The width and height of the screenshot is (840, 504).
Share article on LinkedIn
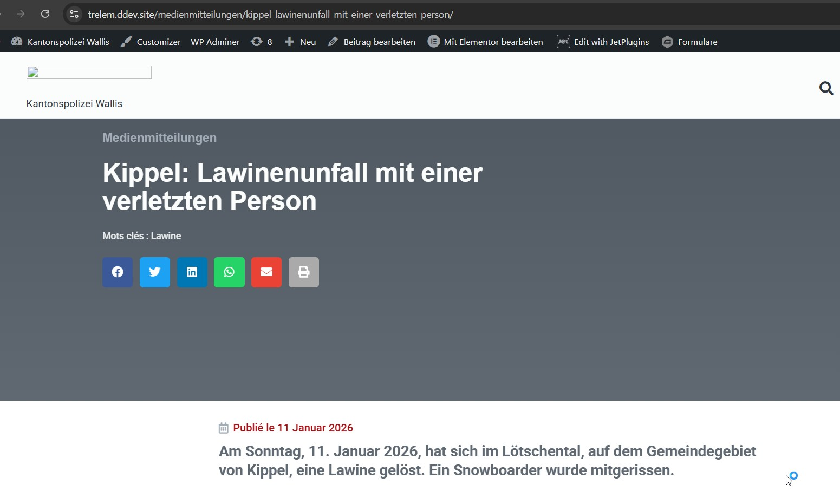(x=192, y=272)
